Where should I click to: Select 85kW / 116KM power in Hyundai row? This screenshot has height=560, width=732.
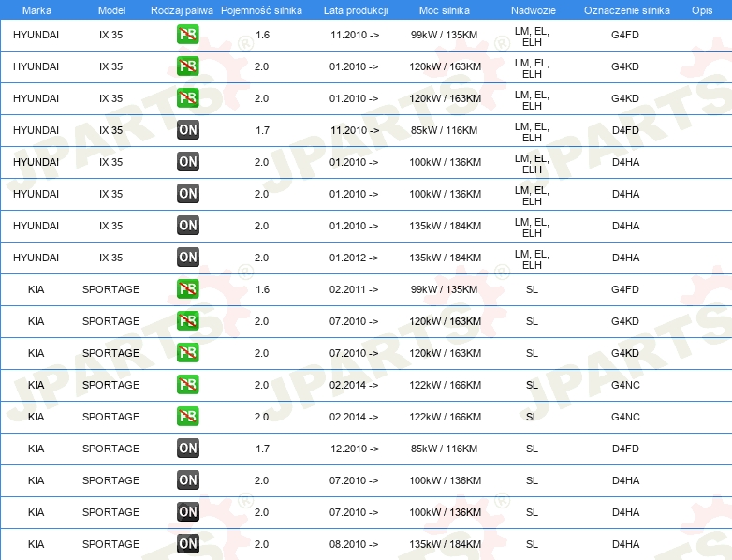tap(445, 130)
